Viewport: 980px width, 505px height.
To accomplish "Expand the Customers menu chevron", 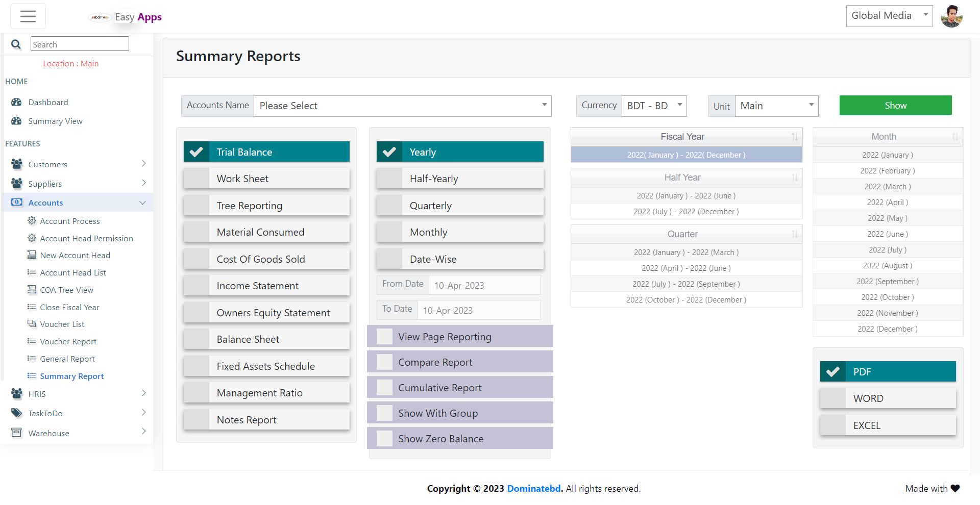I will [143, 164].
